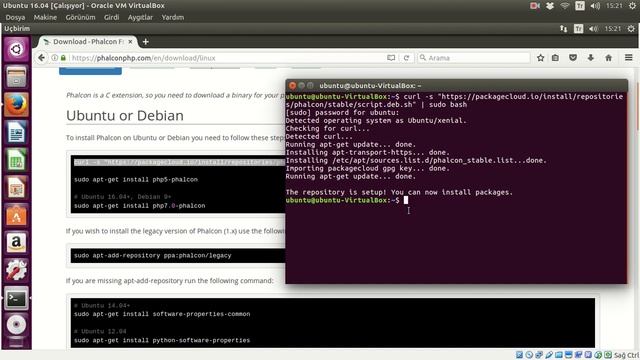Open the Ubuntu Dash search launcher

point(16,49)
